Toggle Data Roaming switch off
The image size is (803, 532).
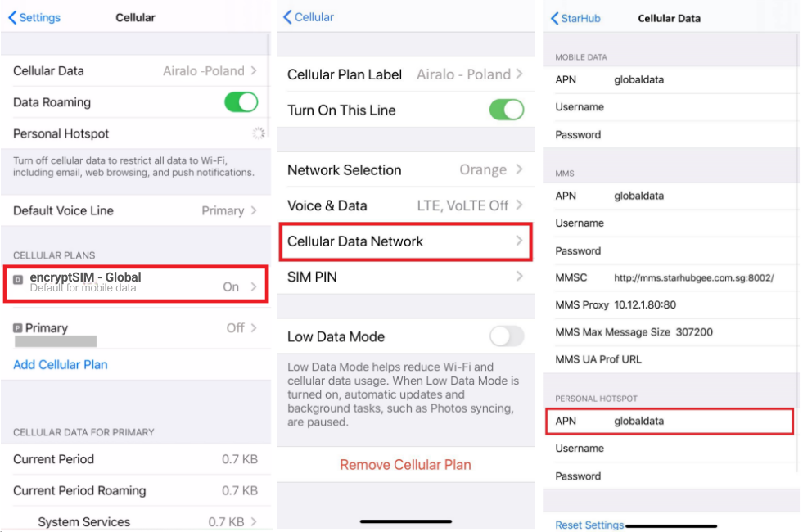coord(241,101)
